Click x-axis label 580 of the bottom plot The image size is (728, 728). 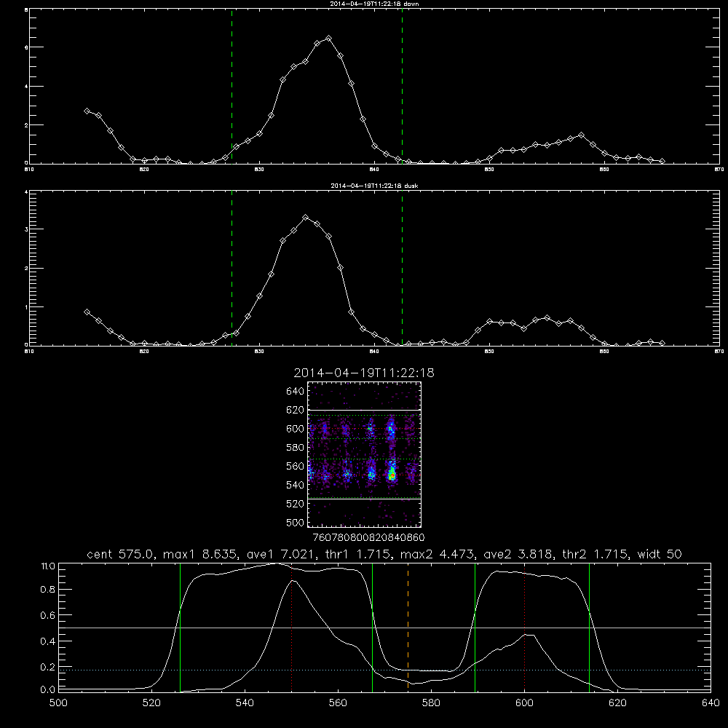coord(431,703)
